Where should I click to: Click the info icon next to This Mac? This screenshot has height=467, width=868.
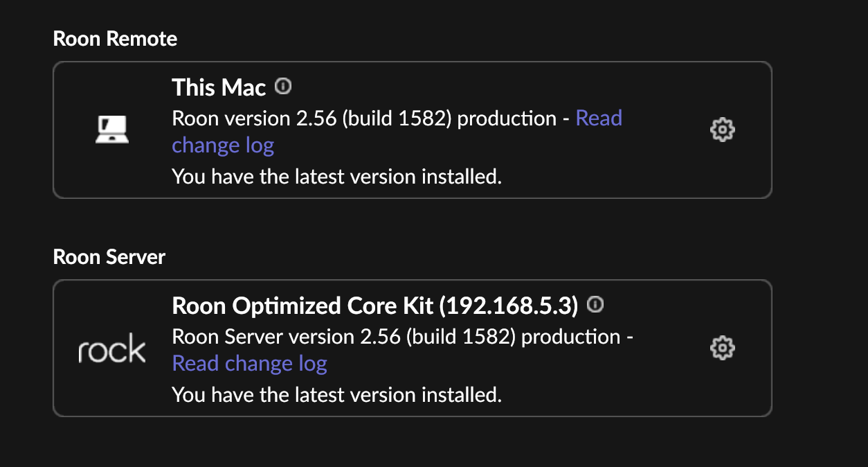[x=283, y=87]
